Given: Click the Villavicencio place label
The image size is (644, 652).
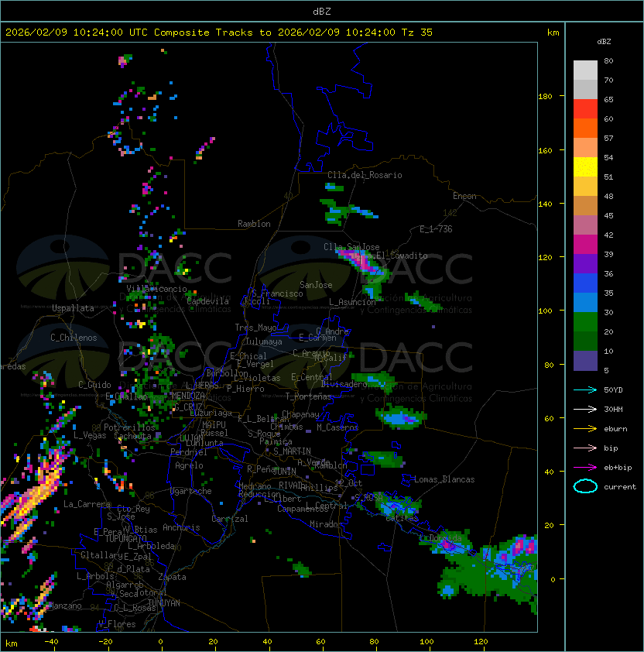Looking at the screenshot, I should coord(156,289).
